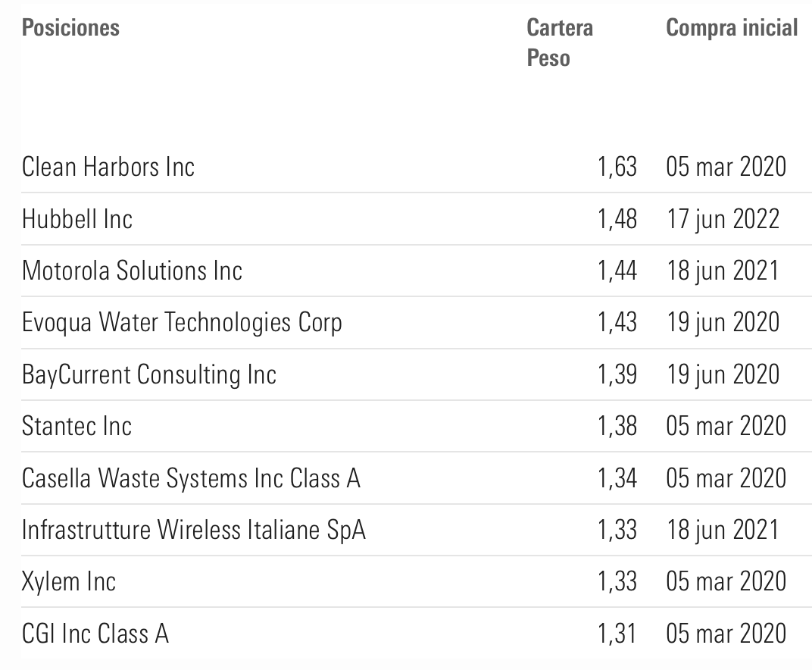Click the 1,31 weight for CGI Inc
This screenshot has height=670, width=812.
coord(617,634)
